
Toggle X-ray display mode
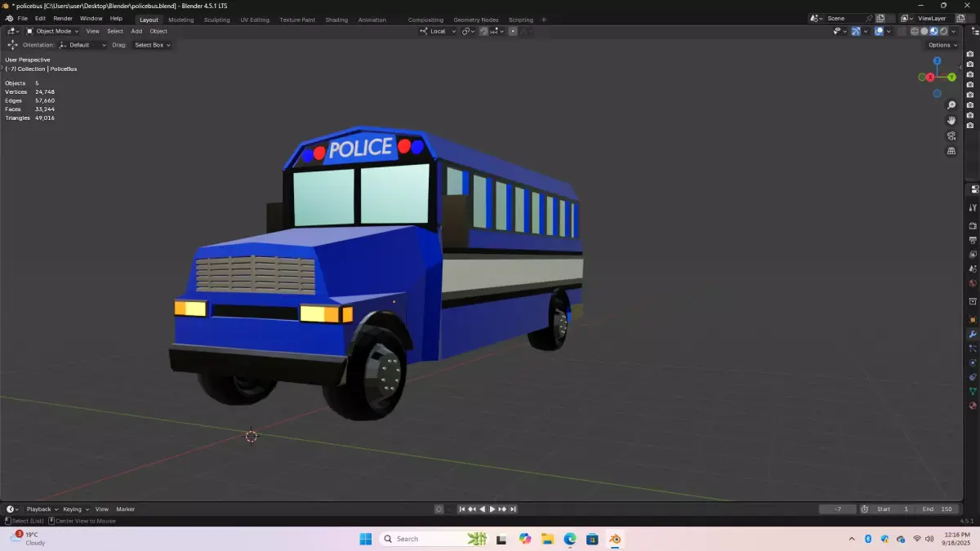[x=902, y=31]
